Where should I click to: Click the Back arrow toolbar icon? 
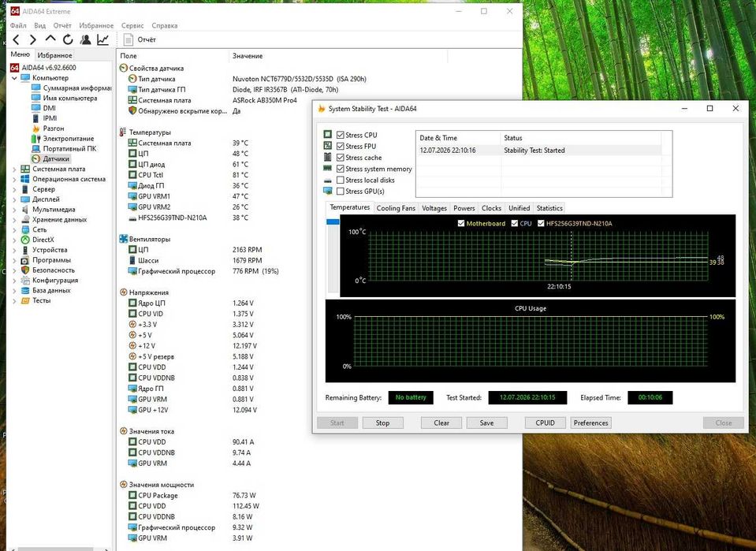click(17, 39)
